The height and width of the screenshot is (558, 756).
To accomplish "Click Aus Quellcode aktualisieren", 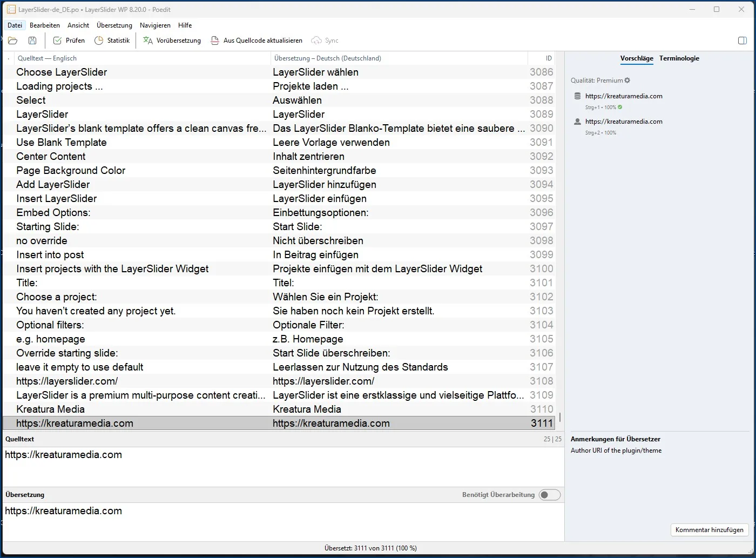I will 256,41.
